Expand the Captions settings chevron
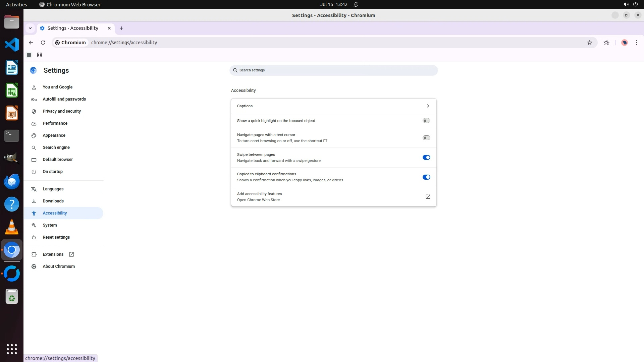The width and height of the screenshot is (644, 362). click(428, 106)
